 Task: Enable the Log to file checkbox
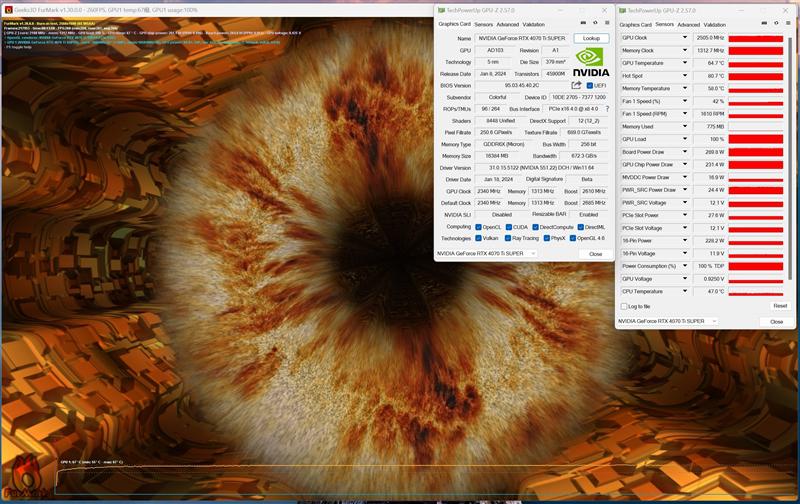[623, 306]
